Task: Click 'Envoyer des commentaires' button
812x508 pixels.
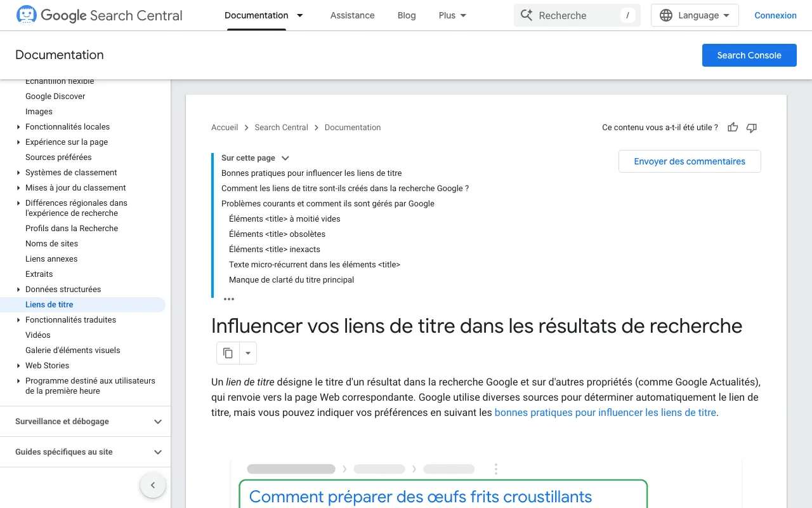Action: pyautogui.click(x=690, y=161)
